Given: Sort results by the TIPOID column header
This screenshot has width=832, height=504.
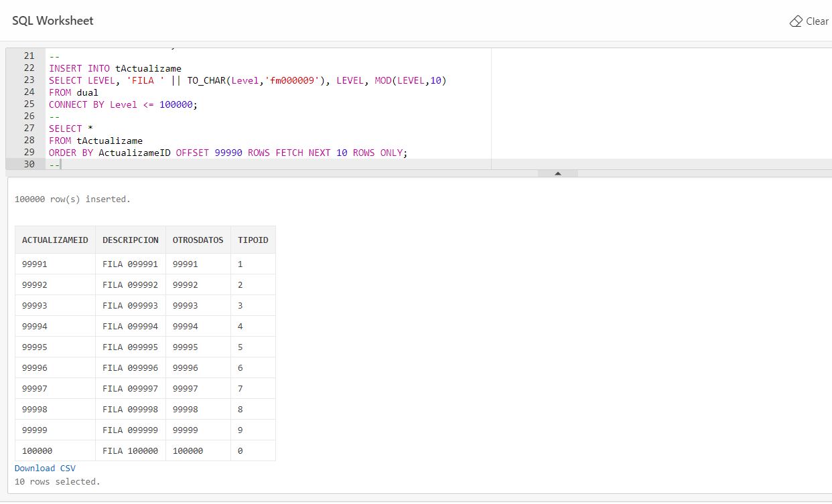Looking at the screenshot, I should click(x=253, y=239).
